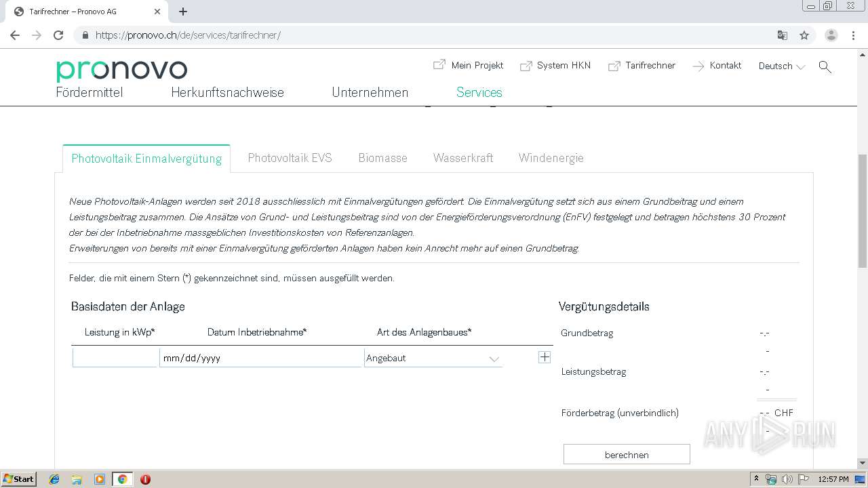Open the Deutsch language dropdown
This screenshot has height=488, width=868.
coord(781,66)
